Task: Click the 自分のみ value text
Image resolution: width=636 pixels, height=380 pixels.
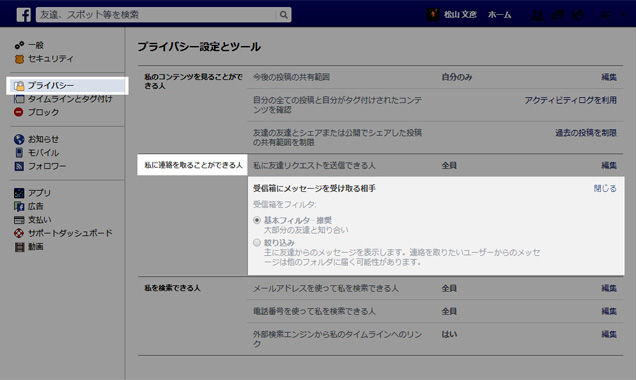Action: (457, 77)
